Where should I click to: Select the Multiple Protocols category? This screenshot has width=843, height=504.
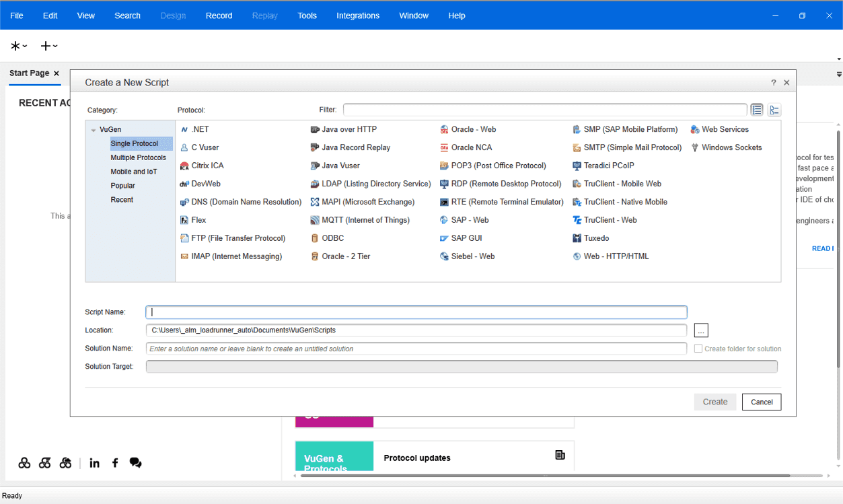tap(138, 157)
